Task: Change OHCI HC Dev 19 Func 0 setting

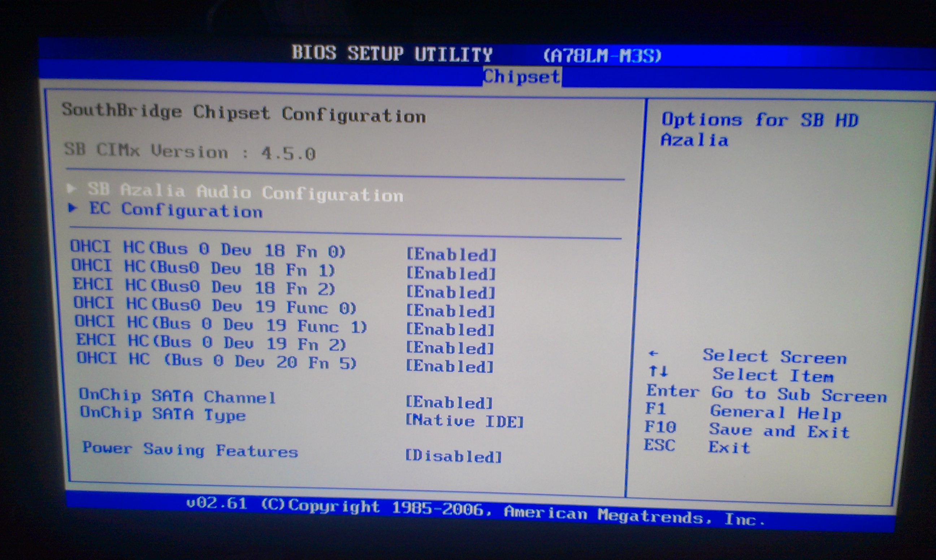Action: coord(450,311)
